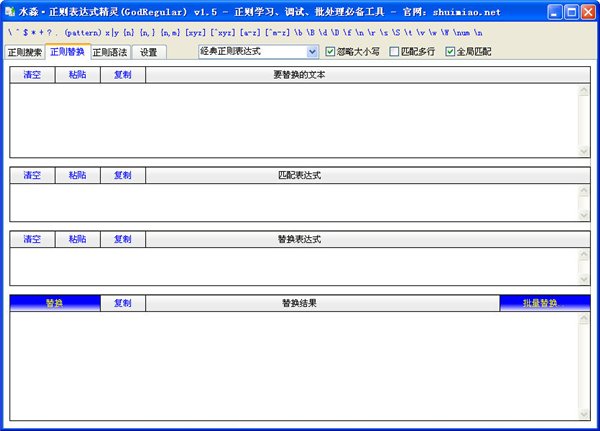
Task: Insert the backslash \ escape token
Action: point(10,33)
